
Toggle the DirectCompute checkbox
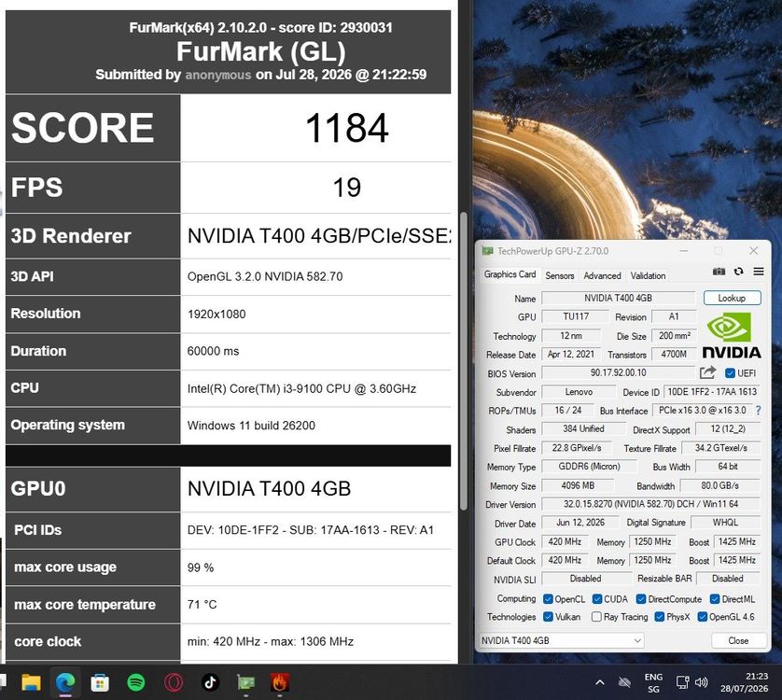tap(641, 598)
